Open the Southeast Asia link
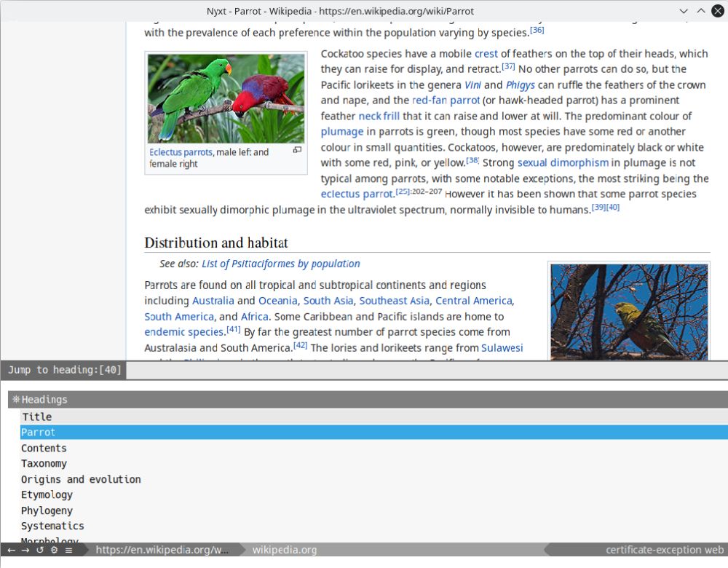 tap(394, 301)
